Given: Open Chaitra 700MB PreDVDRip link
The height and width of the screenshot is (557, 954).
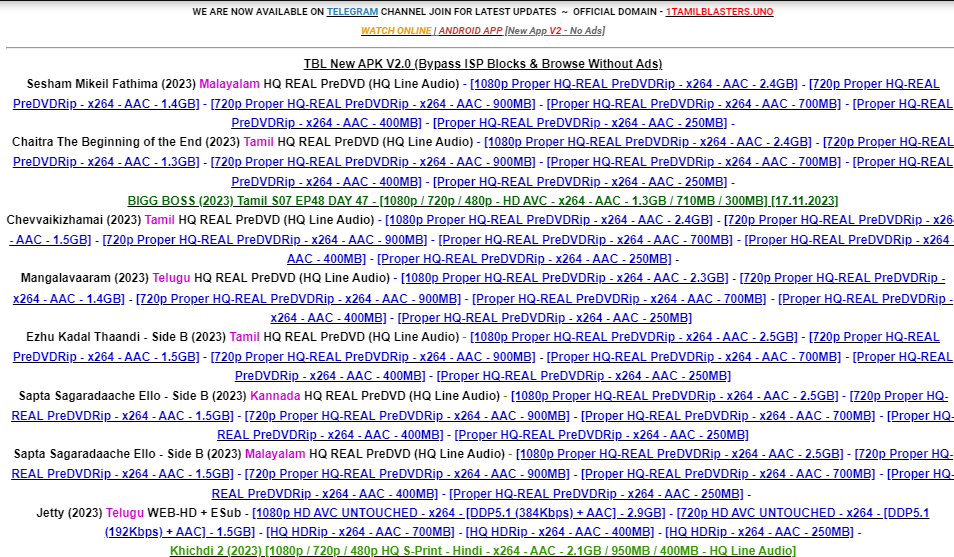Looking at the screenshot, I should click(x=694, y=162).
